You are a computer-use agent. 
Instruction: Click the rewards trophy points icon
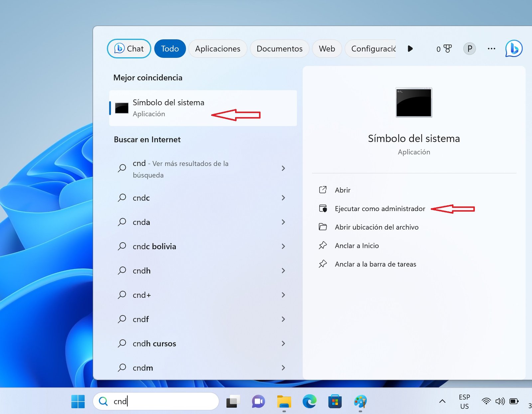[444, 49]
